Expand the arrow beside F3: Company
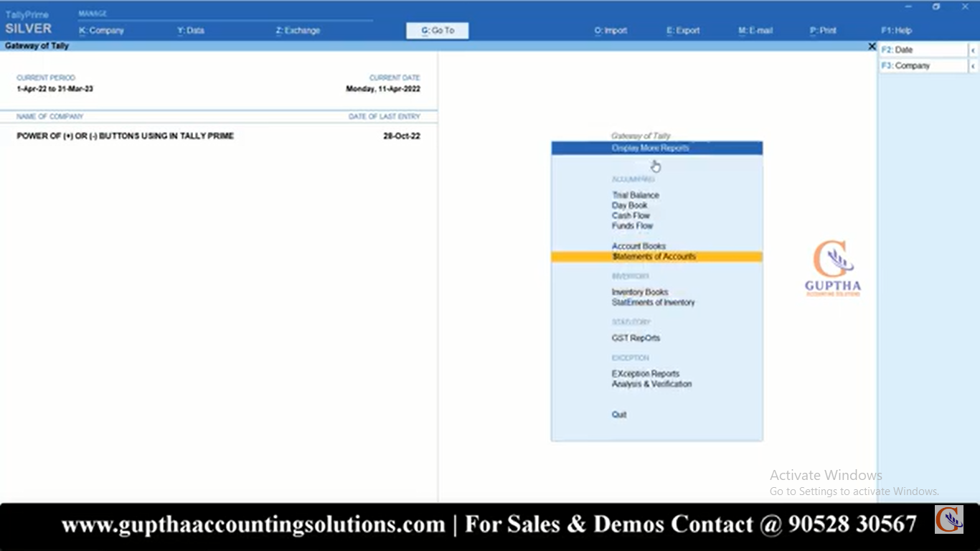Viewport: 980px width, 551px height. pos(974,66)
